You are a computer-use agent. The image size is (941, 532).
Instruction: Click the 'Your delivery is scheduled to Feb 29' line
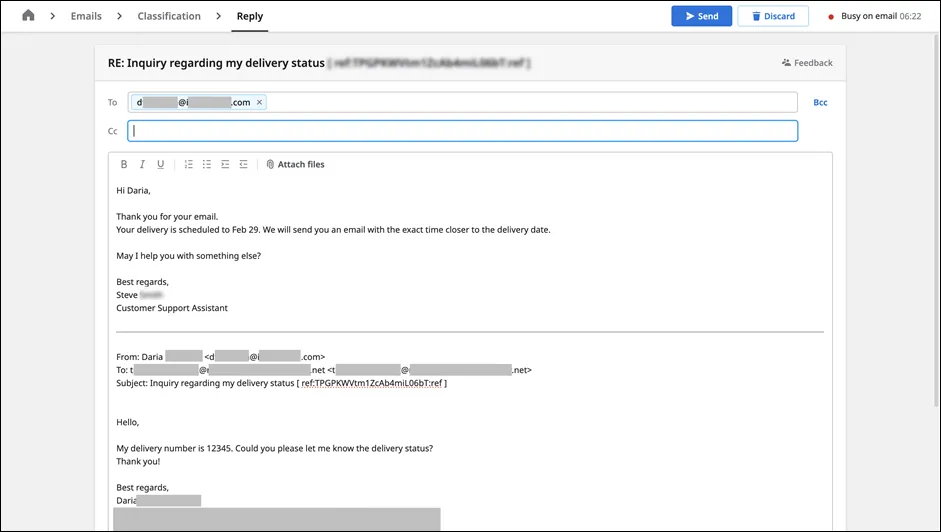point(333,229)
